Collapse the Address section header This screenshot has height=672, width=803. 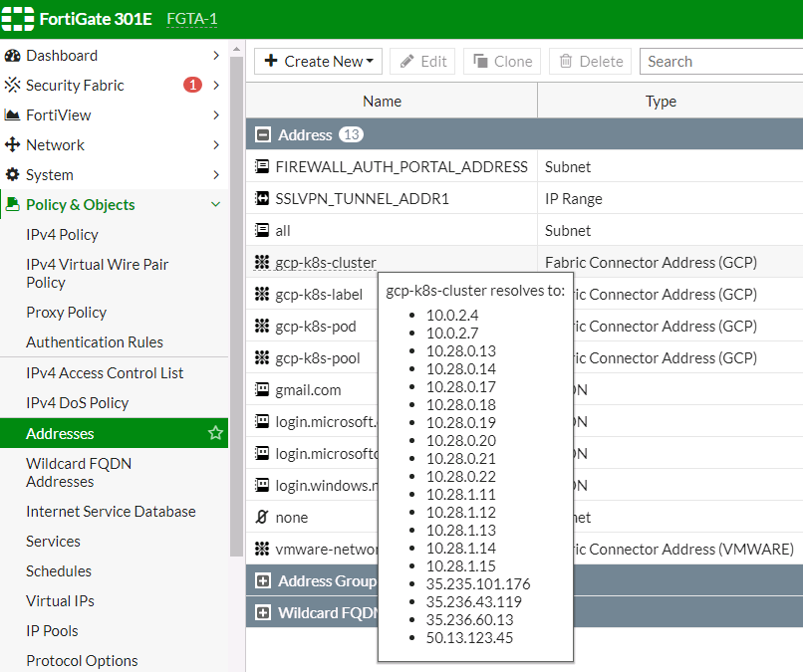click(x=261, y=134)
